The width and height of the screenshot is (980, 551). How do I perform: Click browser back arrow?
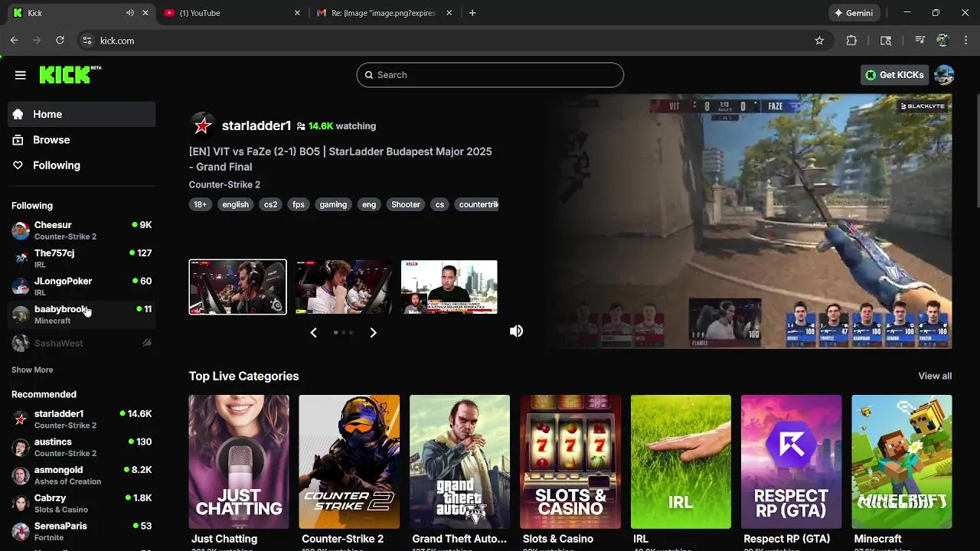click(15, 41)
